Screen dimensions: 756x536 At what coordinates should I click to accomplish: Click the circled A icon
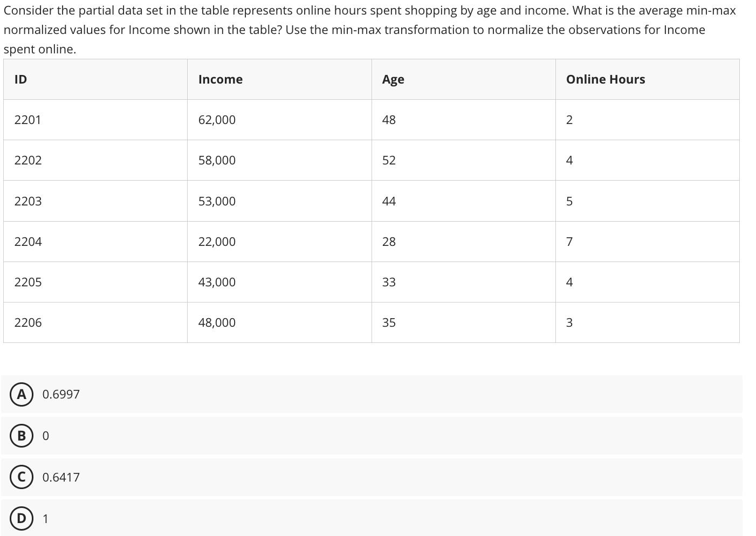click(x=22, y=394)
